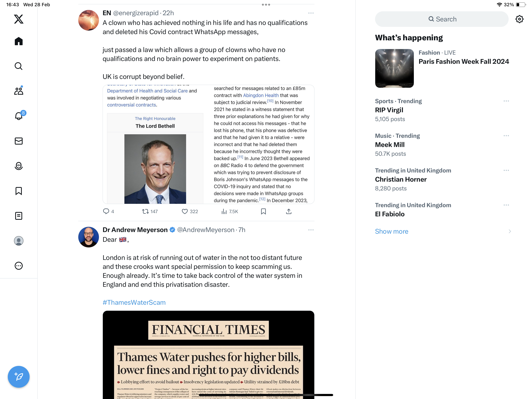Image resolution: width=532 pixels, height=399 pixels.
Task: Open Bookmarks in the left sidebar
Action: [18, 191]
